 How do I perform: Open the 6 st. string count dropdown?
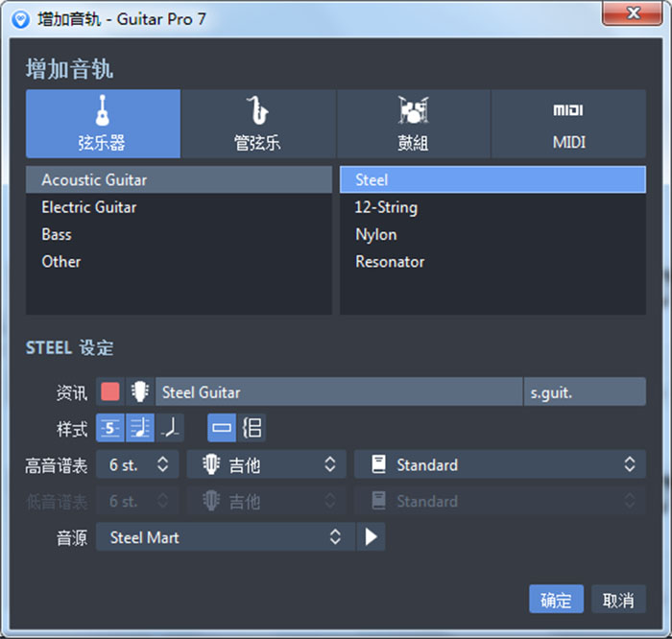click(x=137, y=464)
